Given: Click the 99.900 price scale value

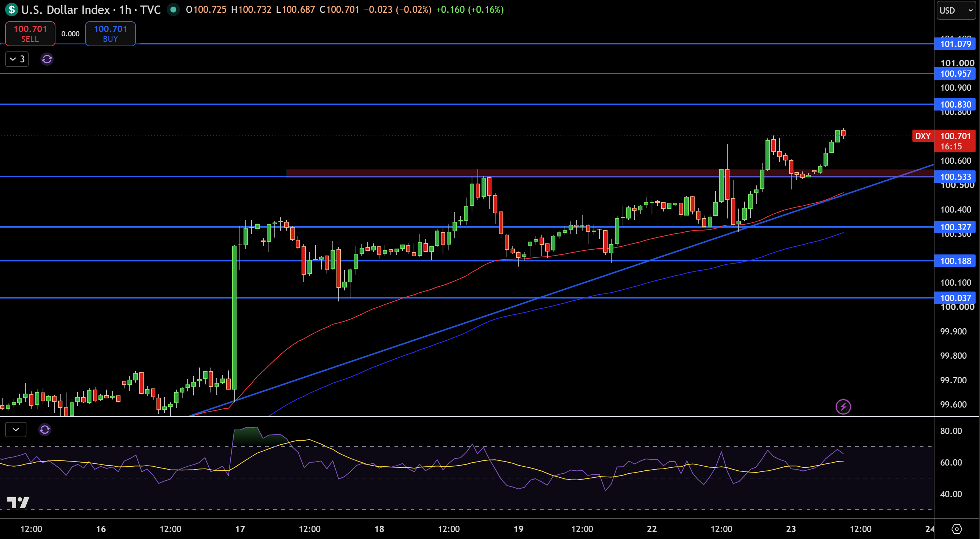Looking at the screenshot, I should click(953, 331).
